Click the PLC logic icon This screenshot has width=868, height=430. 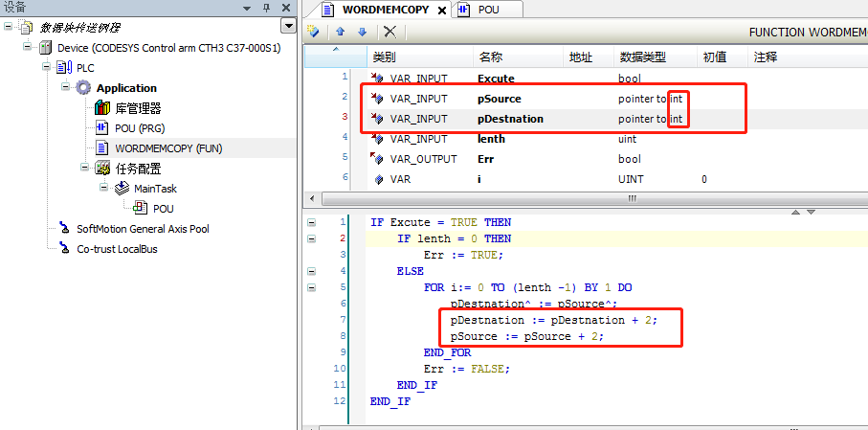pos(65,68)
